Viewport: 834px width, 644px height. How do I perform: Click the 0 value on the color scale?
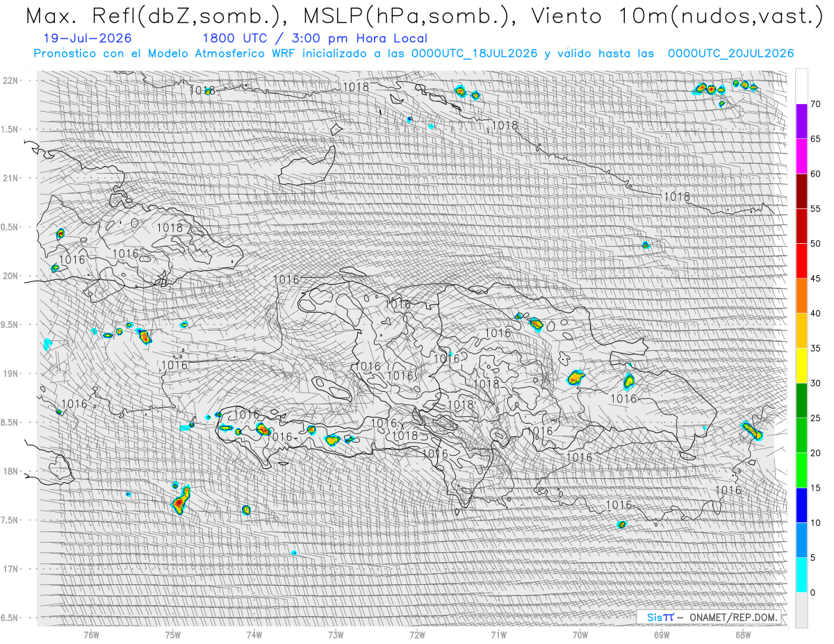tap(813, 593)
